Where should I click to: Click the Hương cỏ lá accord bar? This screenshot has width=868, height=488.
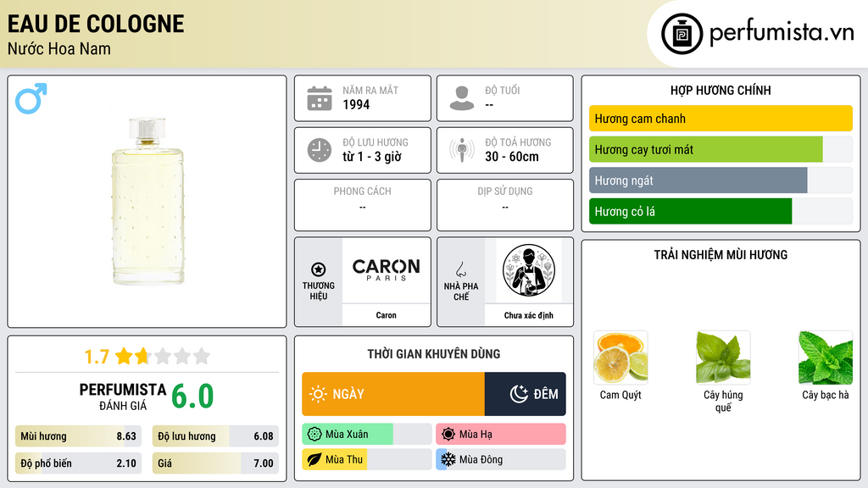pyautogui.click(x=721, y=211)
